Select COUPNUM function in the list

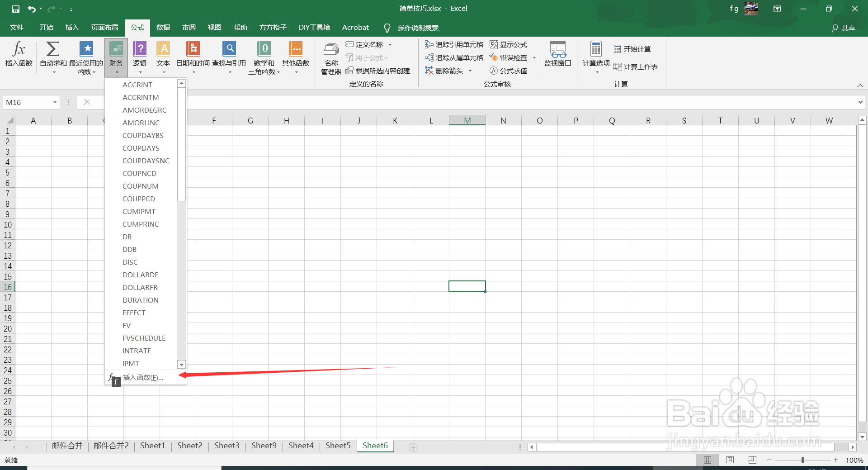[x=141, y=186]
